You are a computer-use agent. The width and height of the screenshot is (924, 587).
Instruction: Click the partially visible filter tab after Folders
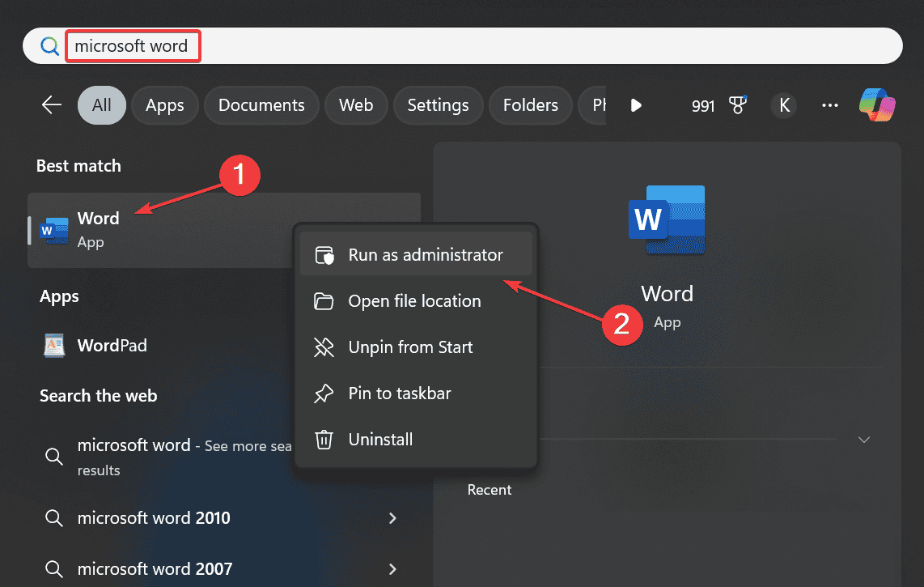tap(592, 105)
